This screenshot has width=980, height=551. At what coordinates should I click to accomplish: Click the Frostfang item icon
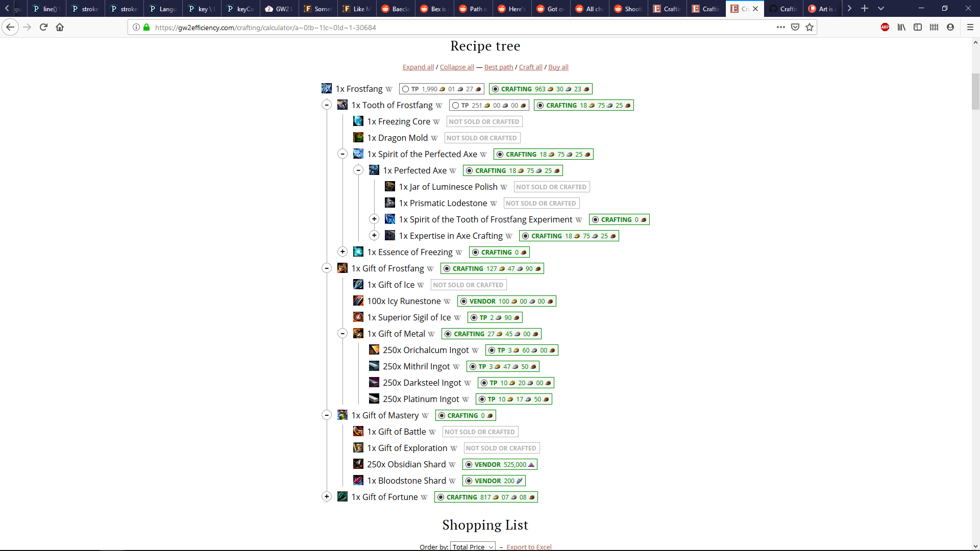(x=326, y=88)
